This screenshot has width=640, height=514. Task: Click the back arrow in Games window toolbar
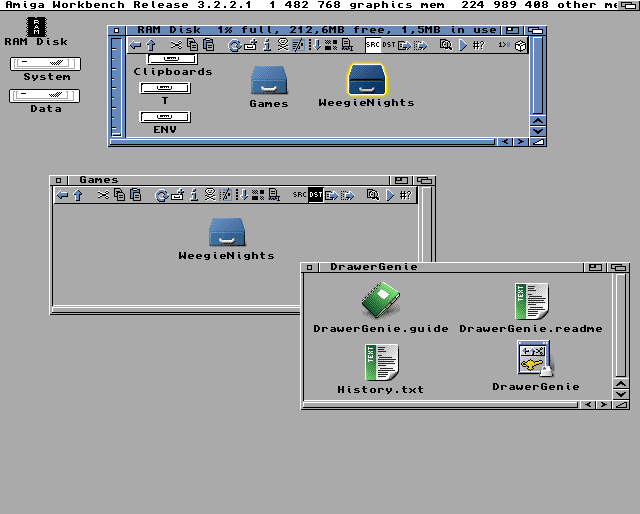pyautogui.click(x=62, y=195)
